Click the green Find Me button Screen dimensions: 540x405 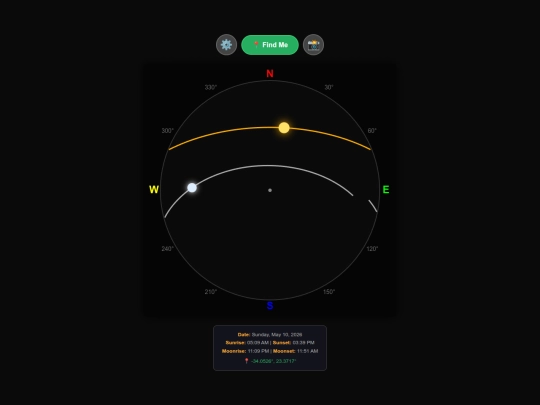click(270, 45)
